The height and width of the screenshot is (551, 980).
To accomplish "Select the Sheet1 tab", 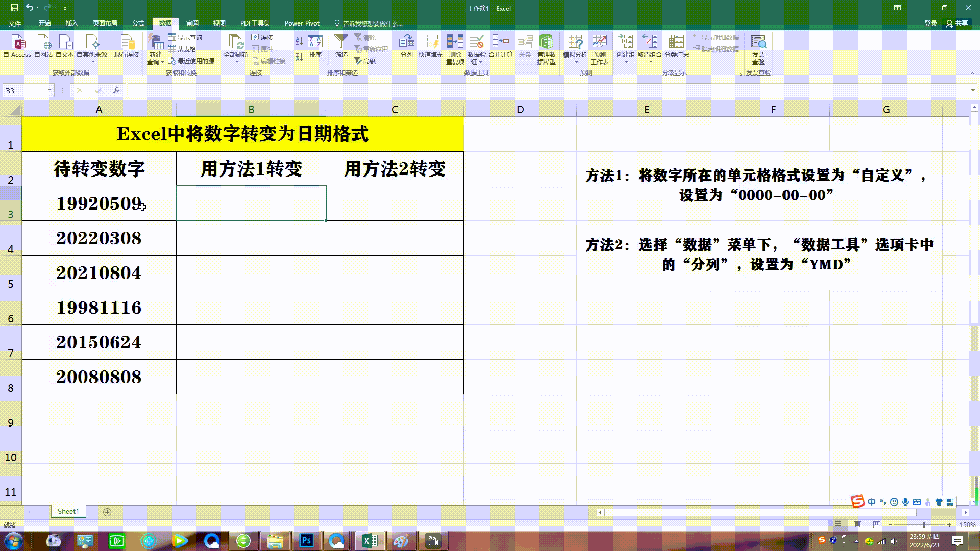I will [68, 511].
